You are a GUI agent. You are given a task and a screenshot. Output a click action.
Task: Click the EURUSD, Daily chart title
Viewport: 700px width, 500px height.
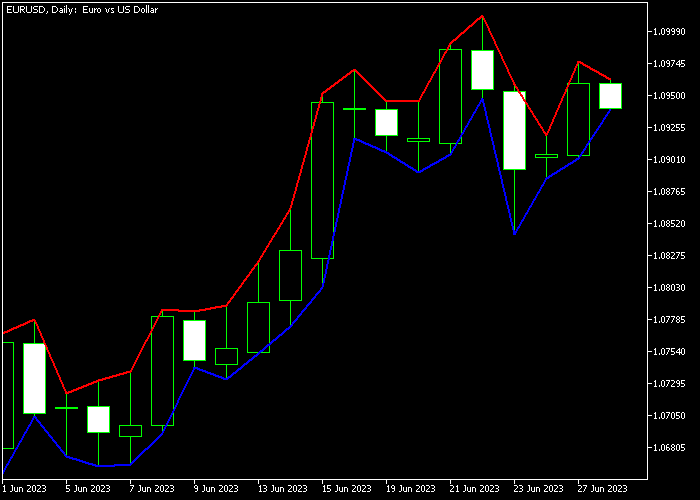pyautogui.click(x=82, y=9)
